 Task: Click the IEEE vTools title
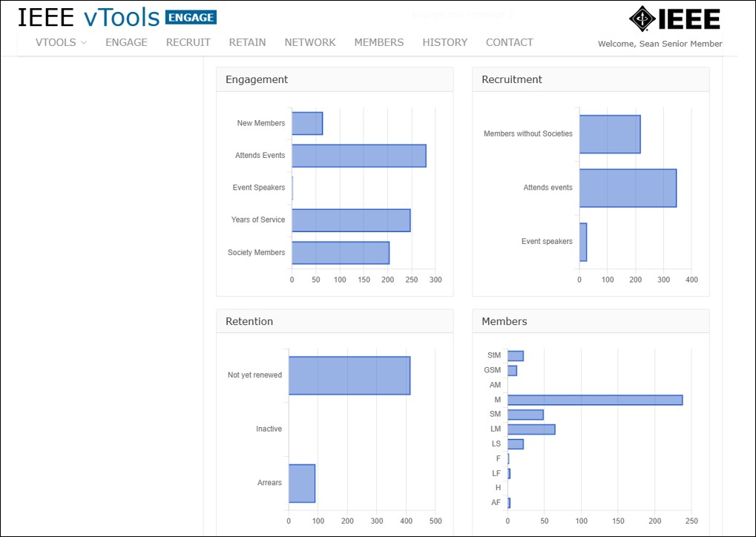[x=89, y=17]
